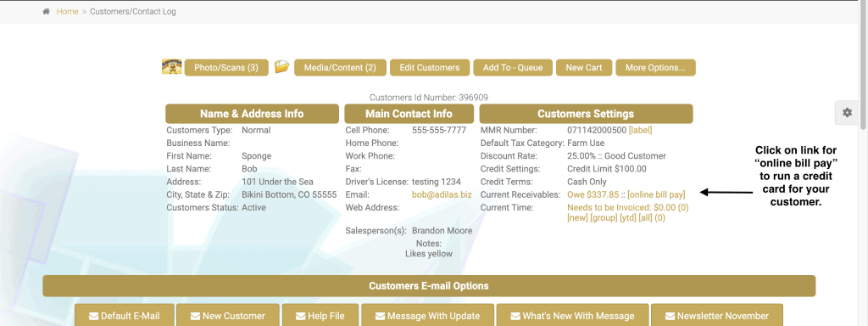Click the Help File email button
868x326 pixels.
[320, 316]
